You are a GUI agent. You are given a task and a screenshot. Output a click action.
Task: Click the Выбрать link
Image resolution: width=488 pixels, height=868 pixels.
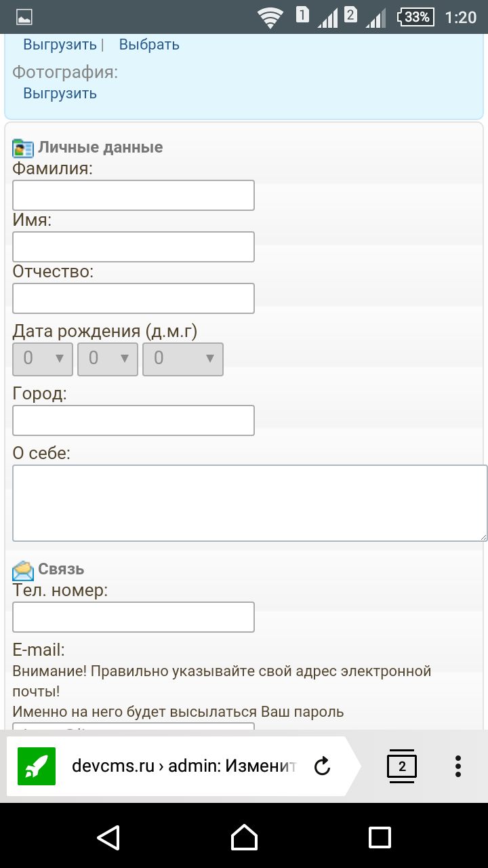149,45
